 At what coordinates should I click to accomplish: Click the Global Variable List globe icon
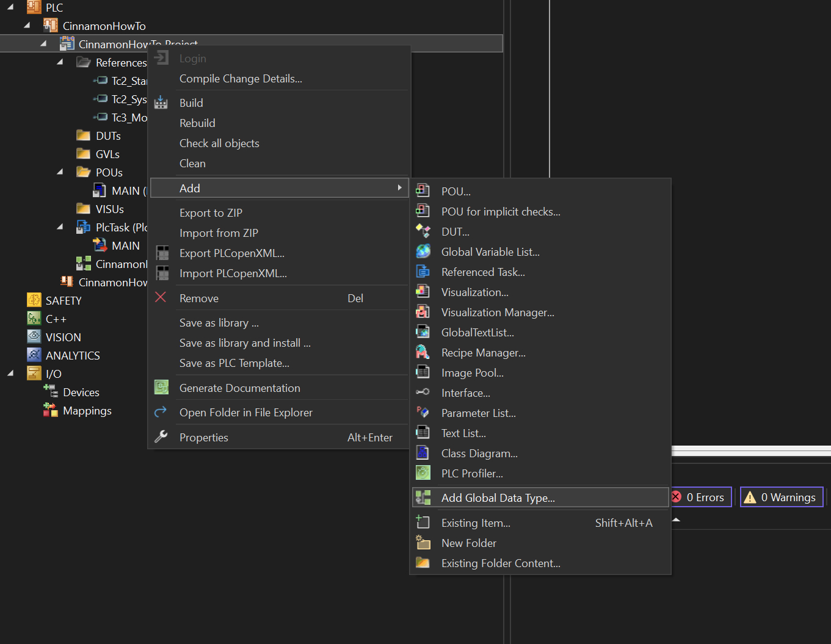(423, 251)
